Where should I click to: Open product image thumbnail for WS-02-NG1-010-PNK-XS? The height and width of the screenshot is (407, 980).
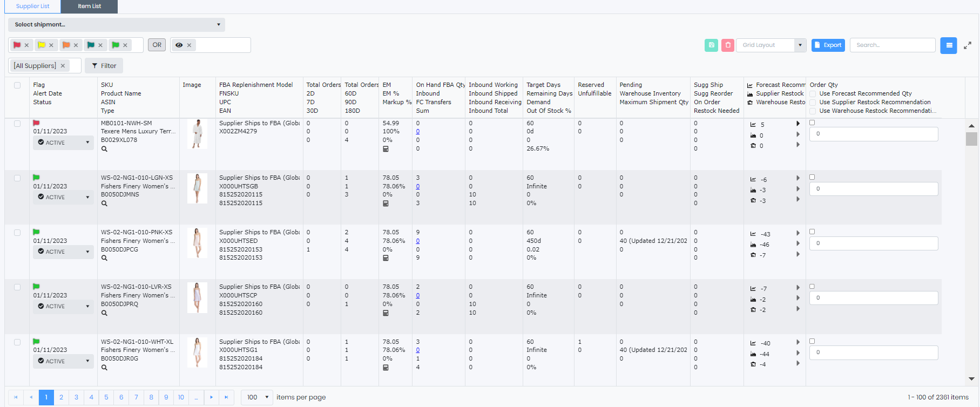(x=197, y=243)
